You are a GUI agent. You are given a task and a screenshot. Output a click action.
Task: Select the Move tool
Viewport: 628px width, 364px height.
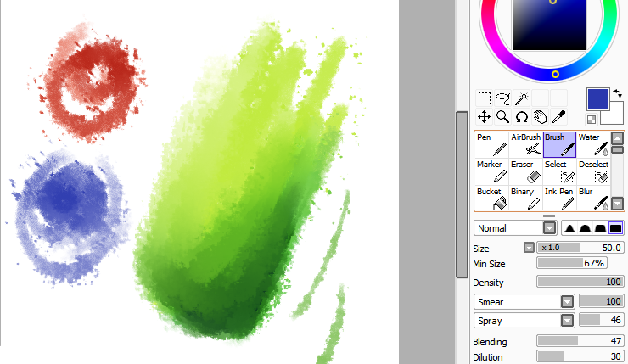pos(485,117)
